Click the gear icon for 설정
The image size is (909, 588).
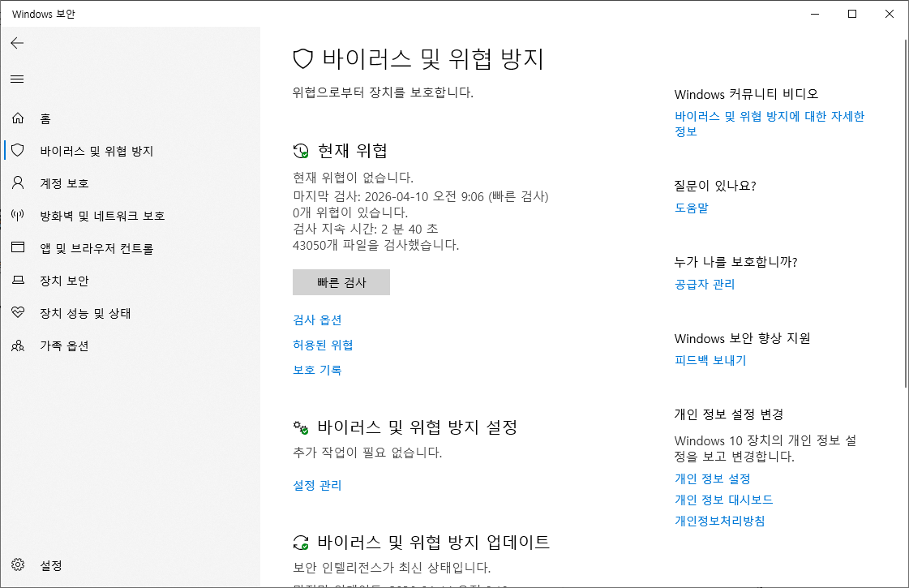18,564
